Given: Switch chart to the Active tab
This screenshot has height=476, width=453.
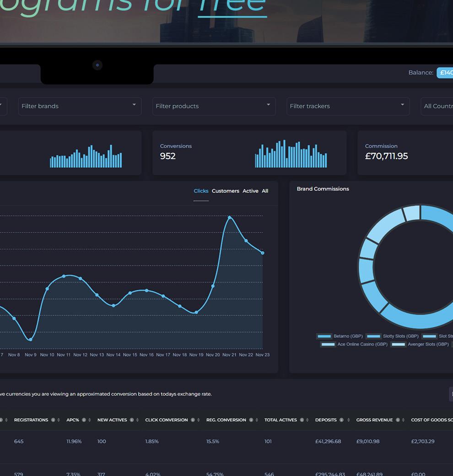Looking at the screenshot, I should pyautogui.click(x=250, y=191).
